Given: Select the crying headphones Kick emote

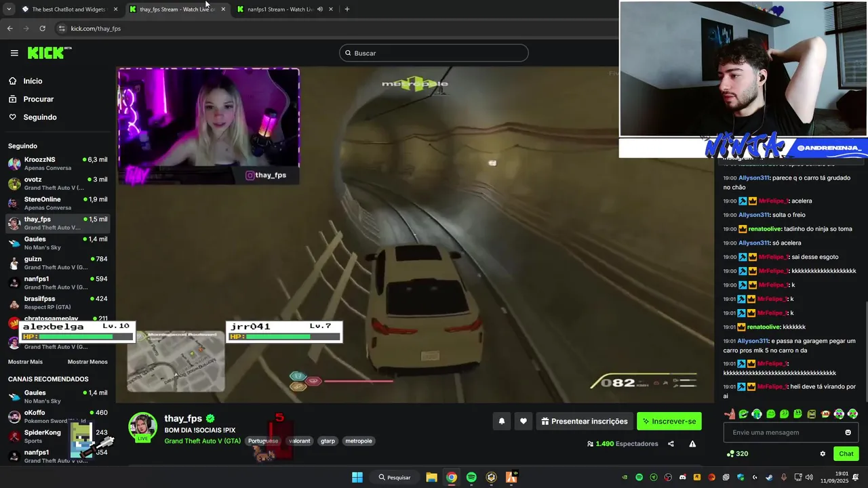Looking at the screenshot, I should coord(757,413).
